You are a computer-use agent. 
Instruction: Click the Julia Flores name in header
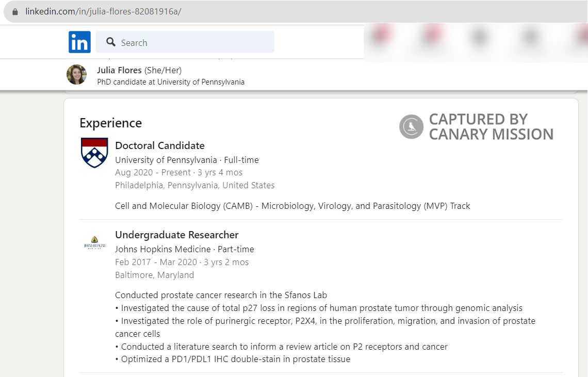tap(119, 70)
